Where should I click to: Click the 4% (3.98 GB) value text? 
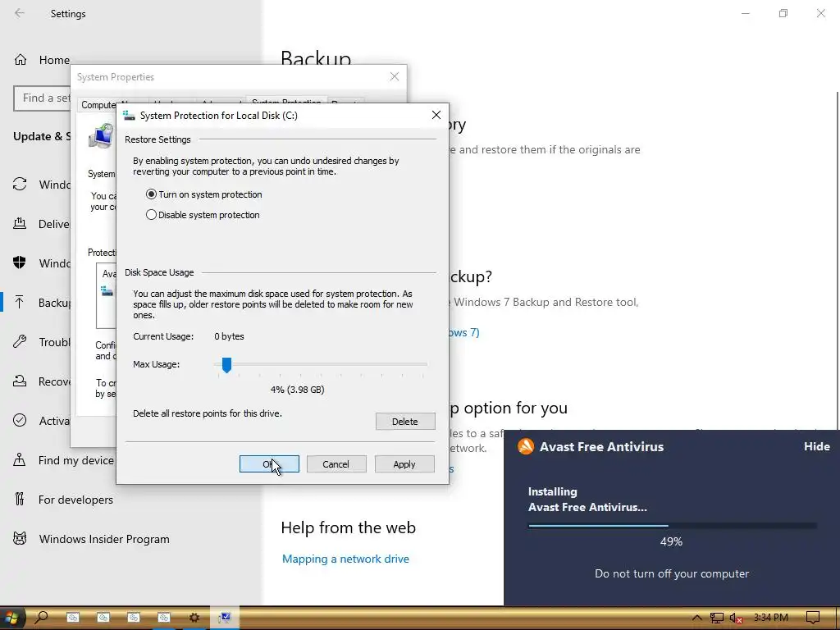(297, 390)
